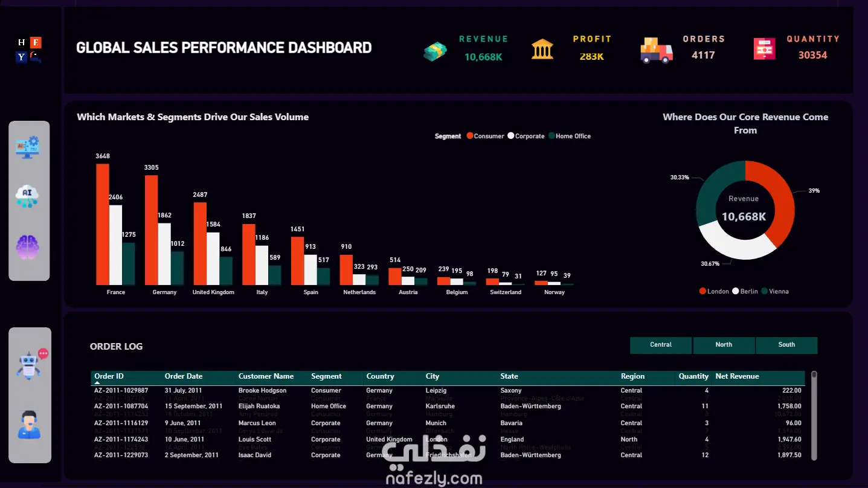Select Vienna in the donut legend

775,292
